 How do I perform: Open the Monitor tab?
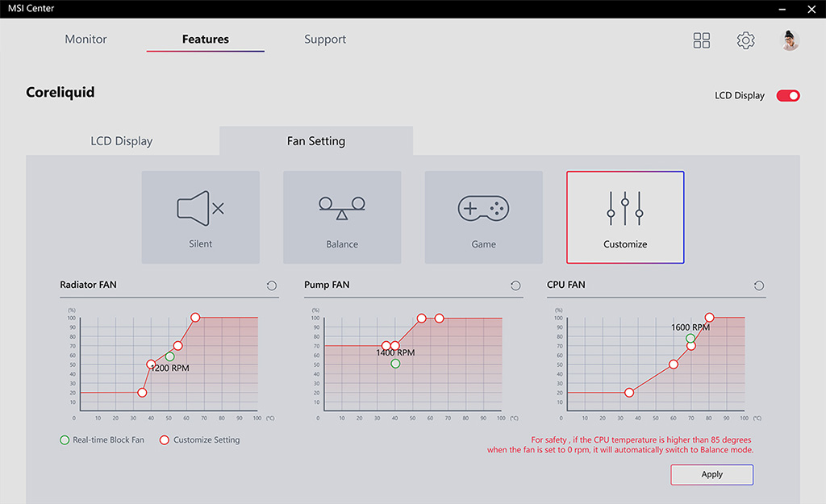coord(86,39)
